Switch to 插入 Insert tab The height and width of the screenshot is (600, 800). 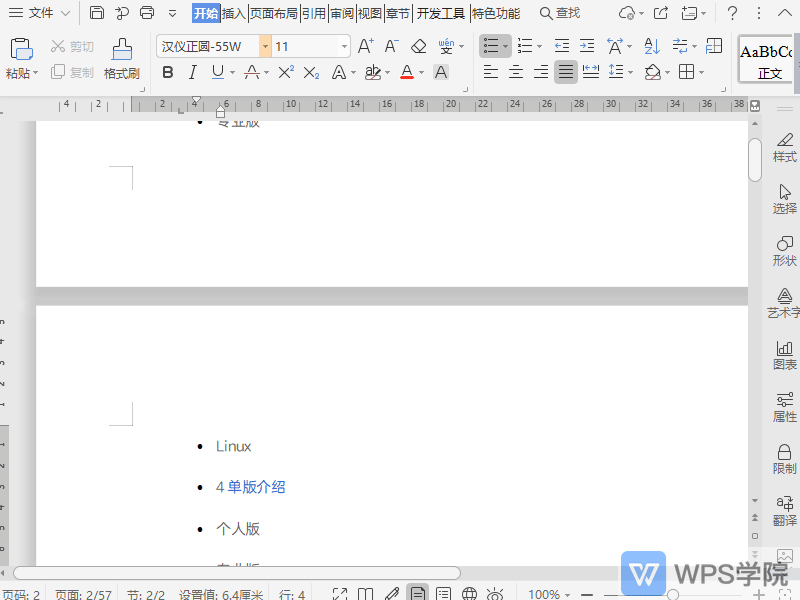(x=234, y=13)
